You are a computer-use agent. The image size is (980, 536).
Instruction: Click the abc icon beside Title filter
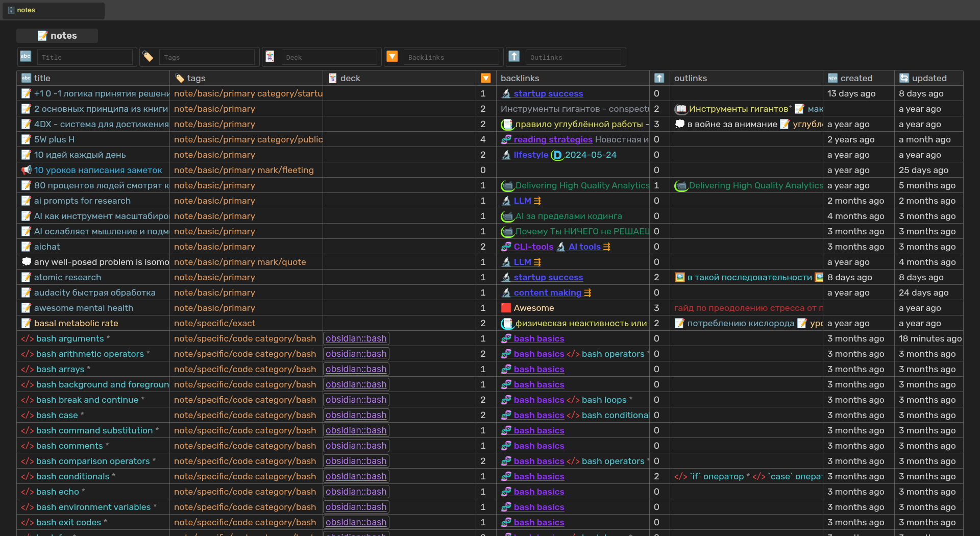[26, 57]
